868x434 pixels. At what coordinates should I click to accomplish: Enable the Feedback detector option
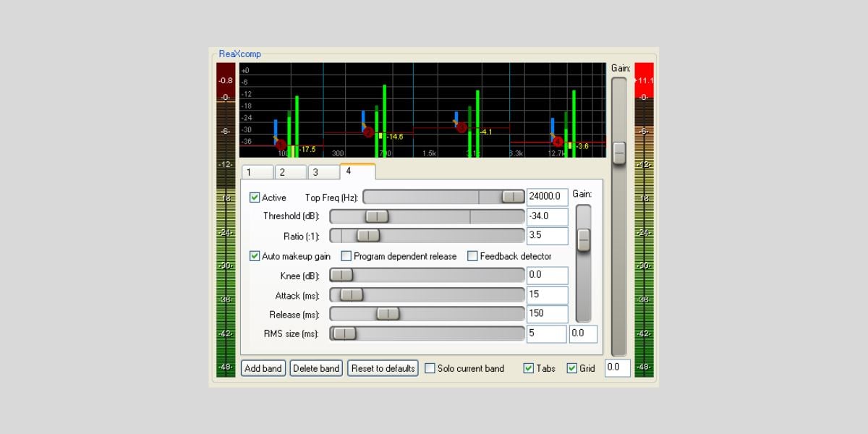(x=473, y=256)
